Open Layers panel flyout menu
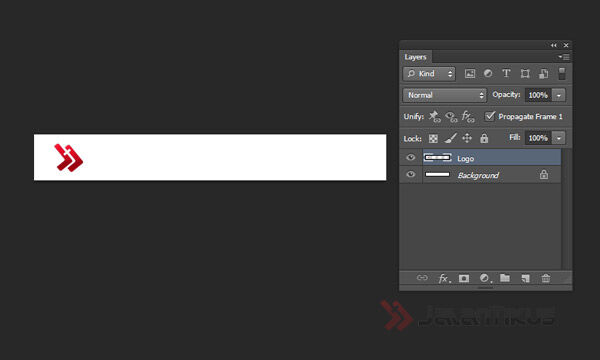 click(x=564, y=57)
